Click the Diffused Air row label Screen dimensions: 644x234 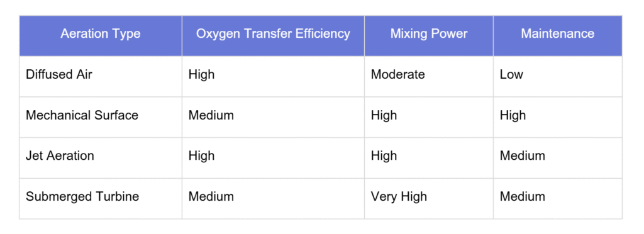pos(101,76)
